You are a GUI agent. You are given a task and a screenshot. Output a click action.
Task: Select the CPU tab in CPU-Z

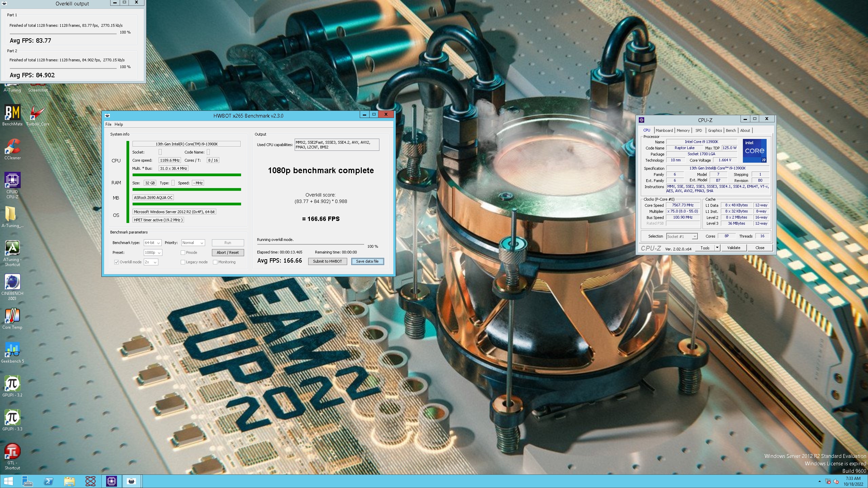647,130
